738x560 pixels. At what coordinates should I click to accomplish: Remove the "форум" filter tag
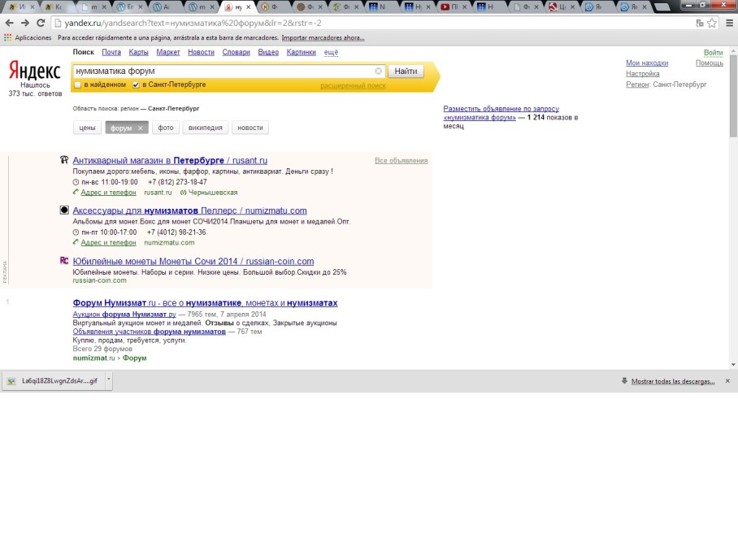[x=140, y=128]
